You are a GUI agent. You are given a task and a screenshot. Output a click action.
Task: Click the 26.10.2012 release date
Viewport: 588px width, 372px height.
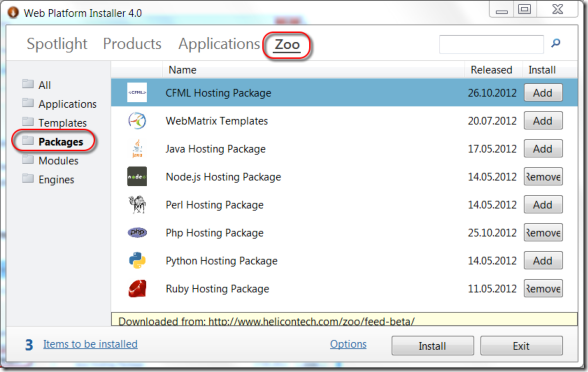(x=492, y=93)
